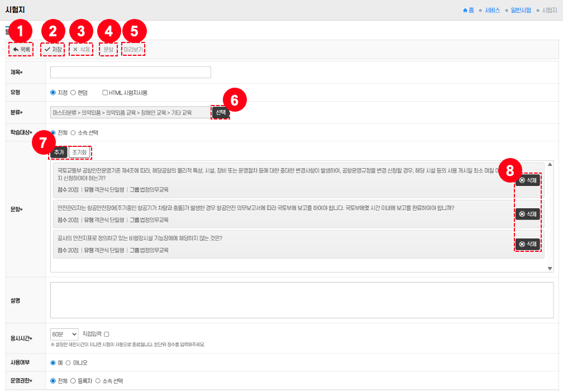Open 일반시험 breadcrumb link

[x=521, y=10]
